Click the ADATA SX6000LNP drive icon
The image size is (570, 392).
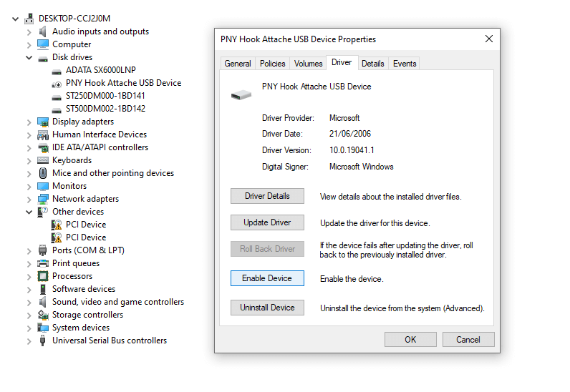57,71
